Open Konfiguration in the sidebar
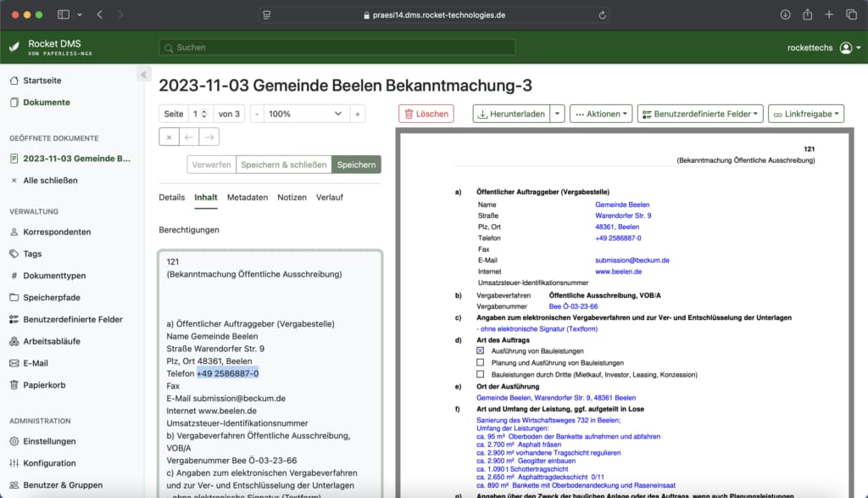This screenshot has height=498, width=868. tap(42, 463)
